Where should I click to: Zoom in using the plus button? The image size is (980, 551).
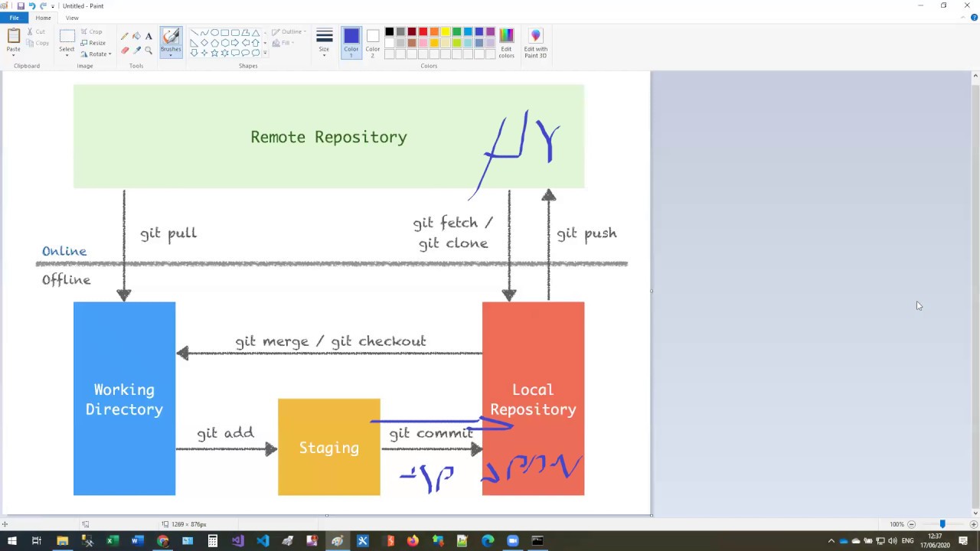(973, 524)
